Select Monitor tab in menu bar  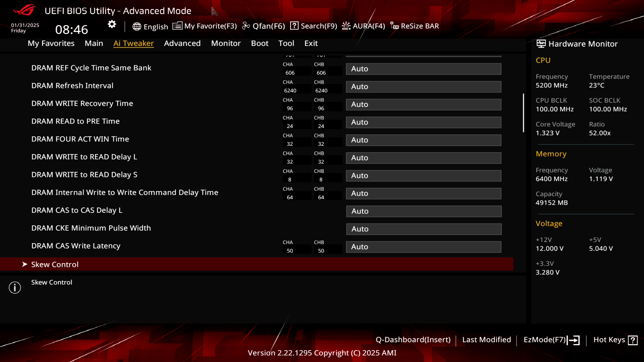coord(226,43)
